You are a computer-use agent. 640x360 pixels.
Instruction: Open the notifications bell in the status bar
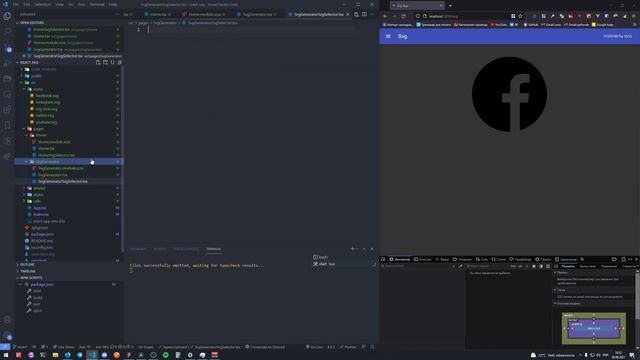[x=372, y=347]
